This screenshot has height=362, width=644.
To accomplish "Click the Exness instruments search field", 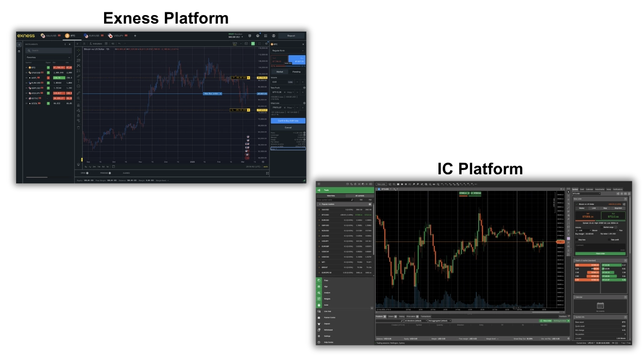I will pyautogui.click(x=48, y=50).
